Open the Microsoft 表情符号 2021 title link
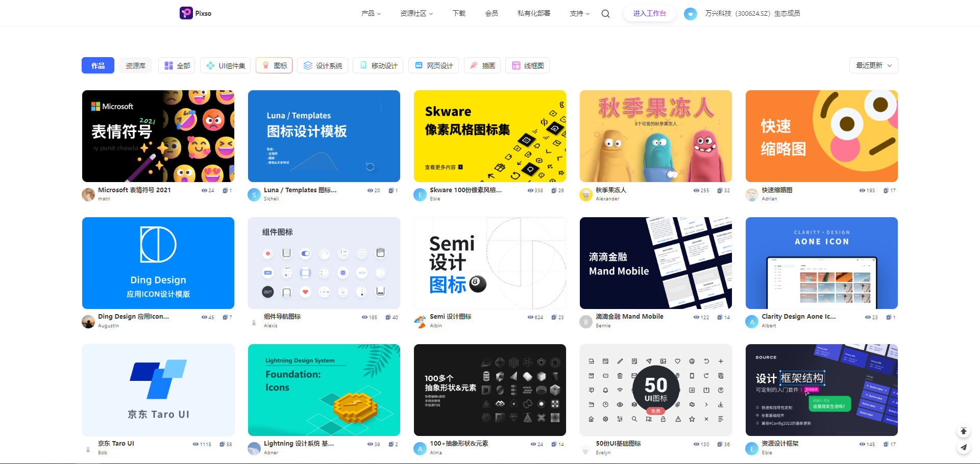The height and width of the screenshot is (464, 980). (x=134, y=190)
